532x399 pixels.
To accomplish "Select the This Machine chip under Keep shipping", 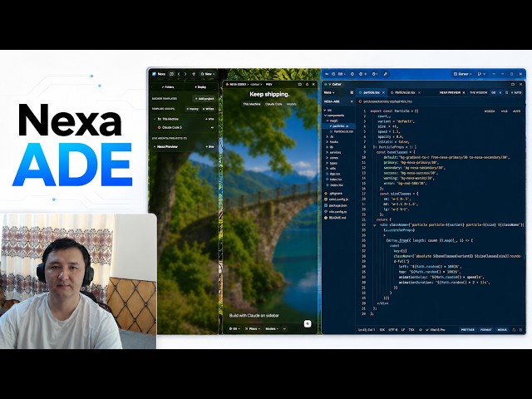I will [251, 104].
